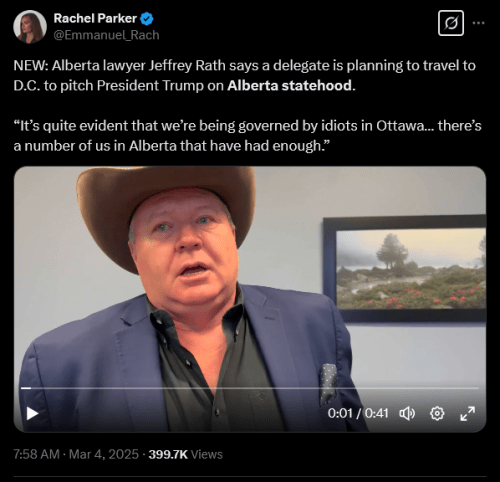The height and width of the screenshot is (482, 500).
Task: Click the tweet's opening NEW paragraph
Action: point(245,75)
